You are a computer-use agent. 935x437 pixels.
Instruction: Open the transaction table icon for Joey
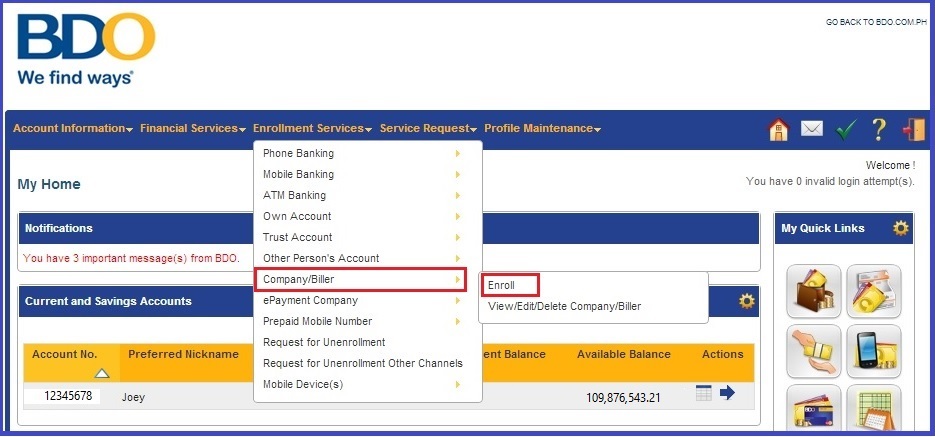pyautogui.click(x=704, y=393)
